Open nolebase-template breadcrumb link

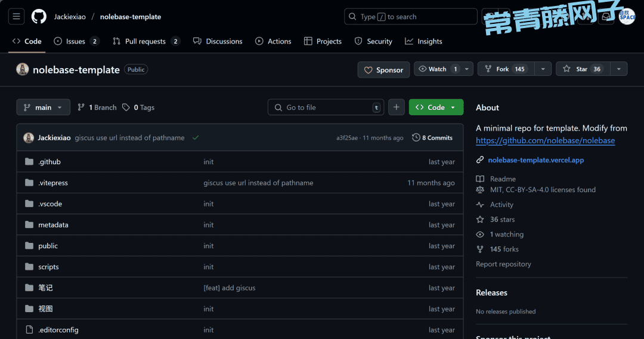click(131, 17)
